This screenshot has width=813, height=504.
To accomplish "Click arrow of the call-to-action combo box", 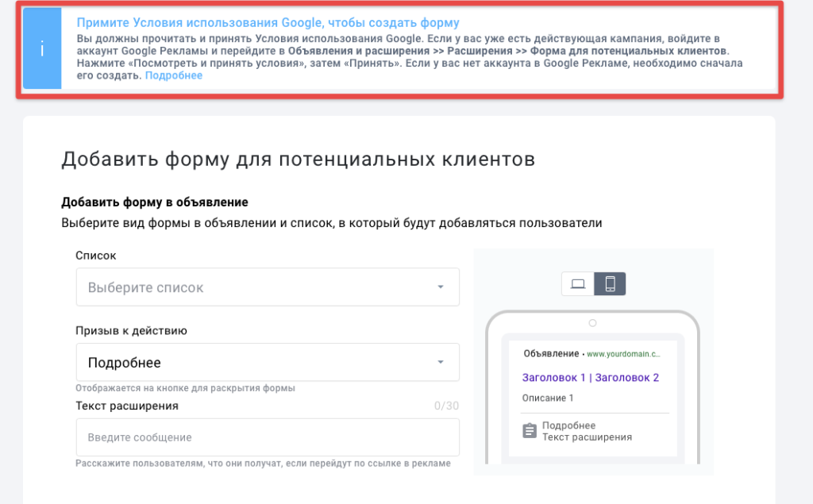I will tap(440, 362).
